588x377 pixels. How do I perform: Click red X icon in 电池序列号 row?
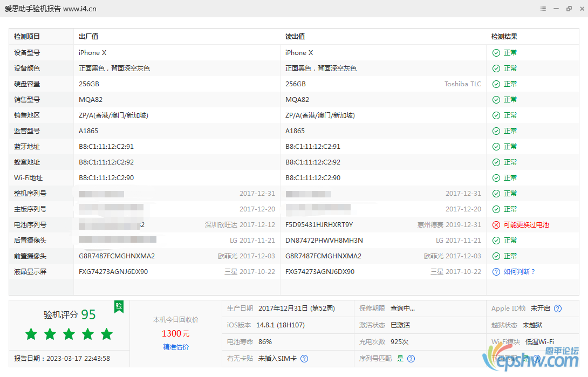[496, 225]
